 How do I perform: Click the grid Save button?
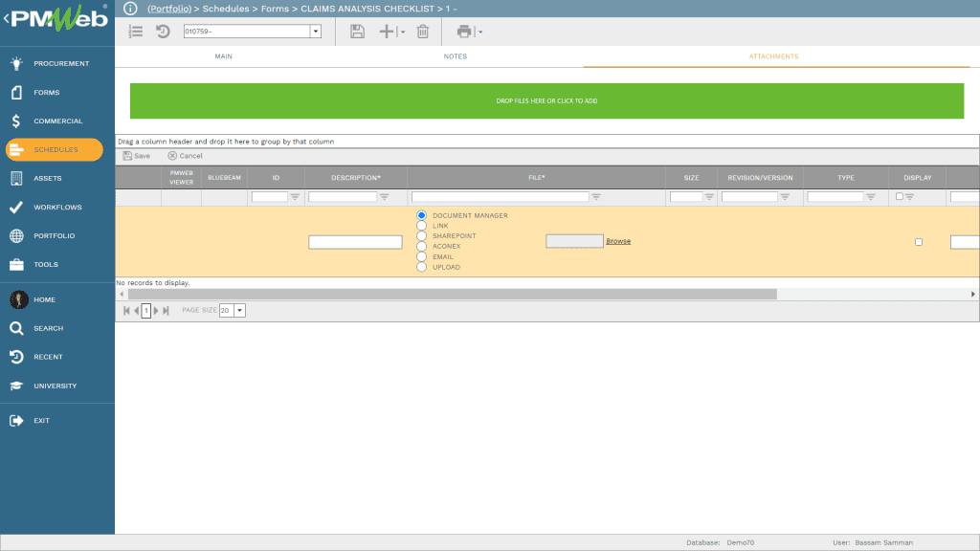[136, 156]
